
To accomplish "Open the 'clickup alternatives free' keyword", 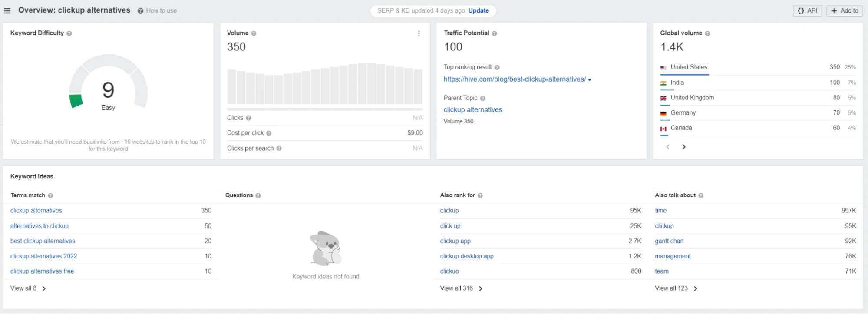I will 42,271.
